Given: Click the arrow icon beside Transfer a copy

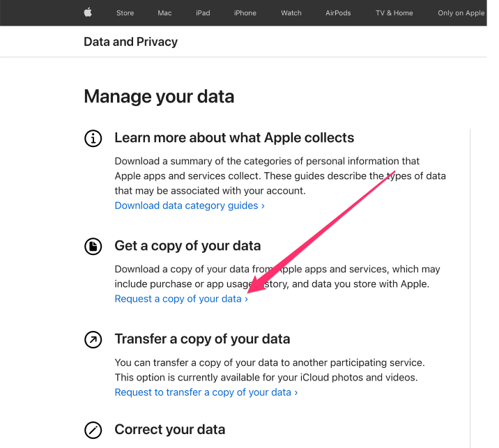Looking at the screenshot, I should point(93,339).
